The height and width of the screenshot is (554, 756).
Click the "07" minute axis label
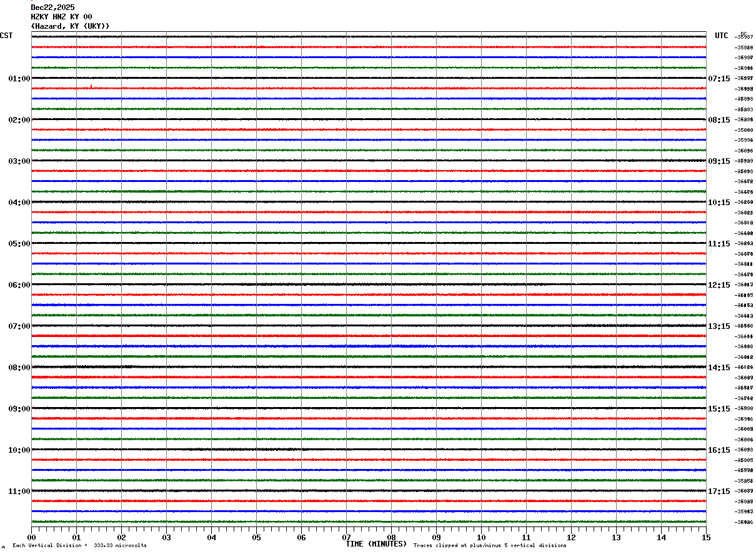347,537
